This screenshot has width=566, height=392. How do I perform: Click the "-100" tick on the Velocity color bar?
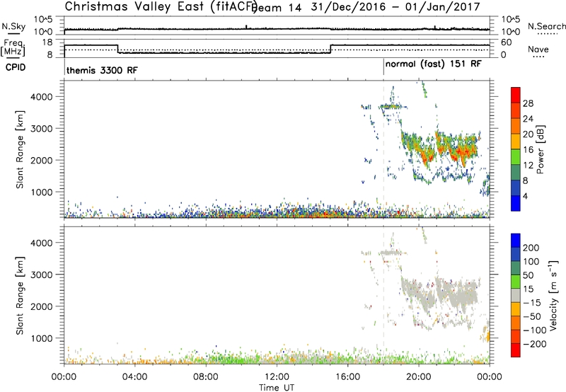point(535,330)
